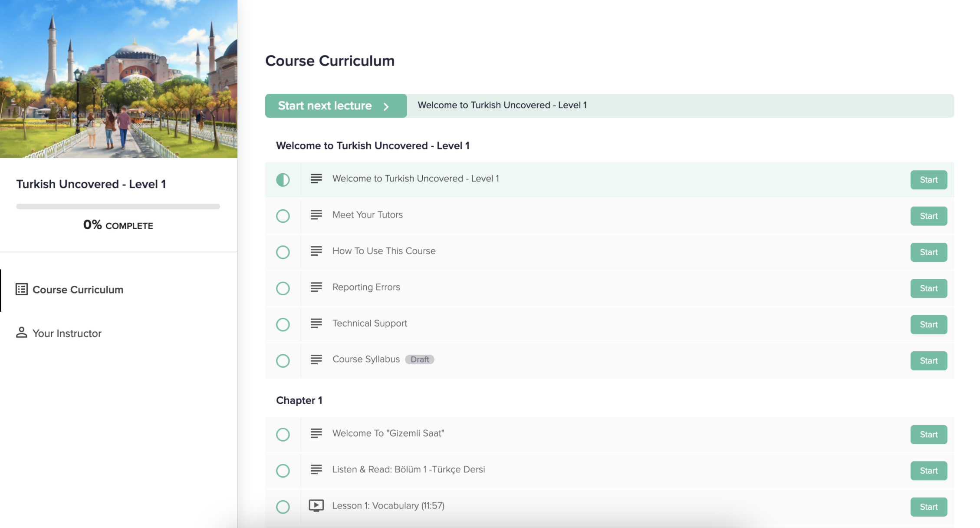
Task: Open the Reporting Errors lecture title
Action: coord(366,287)
